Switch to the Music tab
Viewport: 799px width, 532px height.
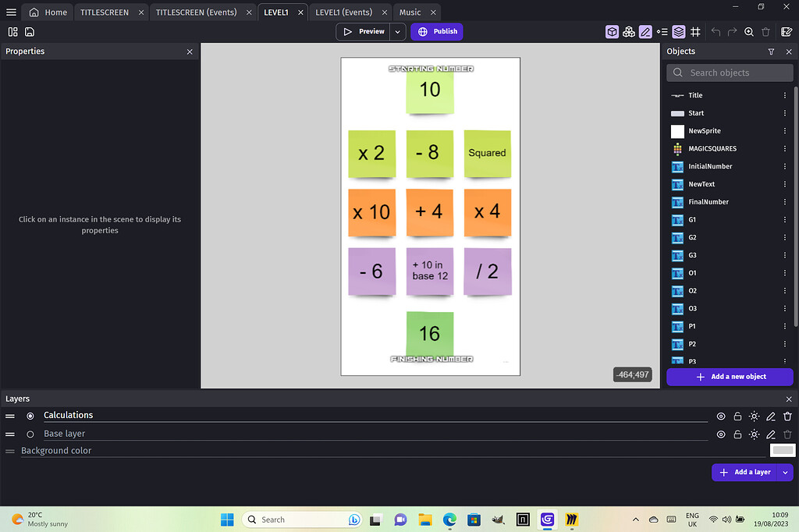[x=410, y=12]
